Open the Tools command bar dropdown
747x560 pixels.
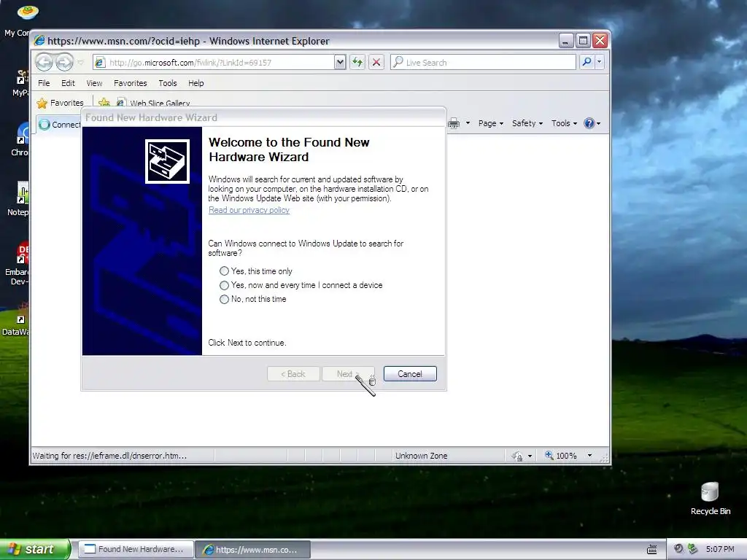point(564,123)
